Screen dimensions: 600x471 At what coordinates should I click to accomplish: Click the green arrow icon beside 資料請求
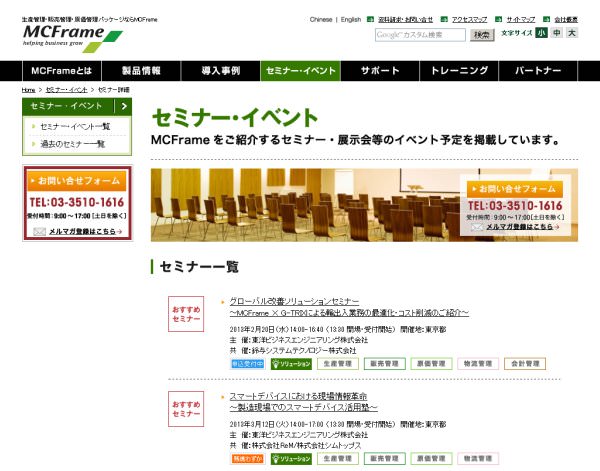[370, 19]
